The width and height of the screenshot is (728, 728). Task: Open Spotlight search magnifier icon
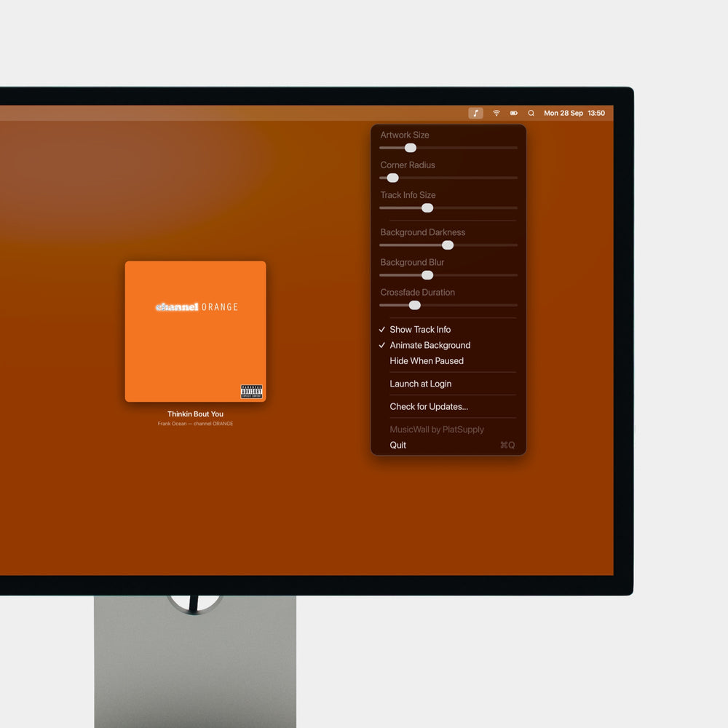tap(531, 113)
